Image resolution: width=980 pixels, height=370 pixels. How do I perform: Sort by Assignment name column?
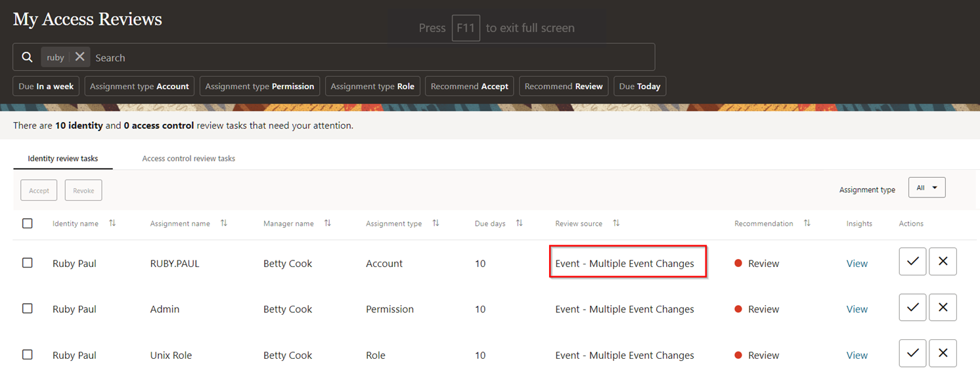tap(224, 224)
